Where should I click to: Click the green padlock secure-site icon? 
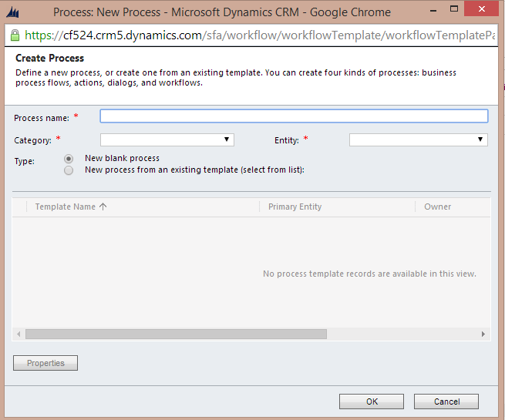15,35
